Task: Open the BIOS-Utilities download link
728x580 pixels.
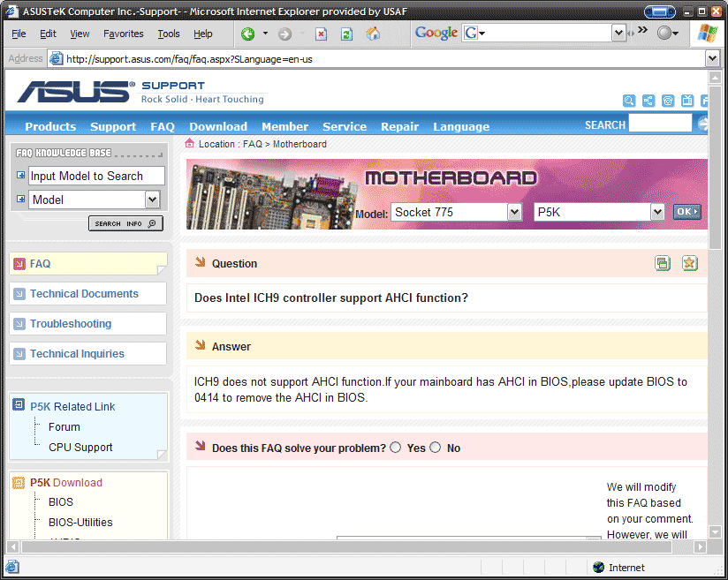Action: tap(80, 523)
